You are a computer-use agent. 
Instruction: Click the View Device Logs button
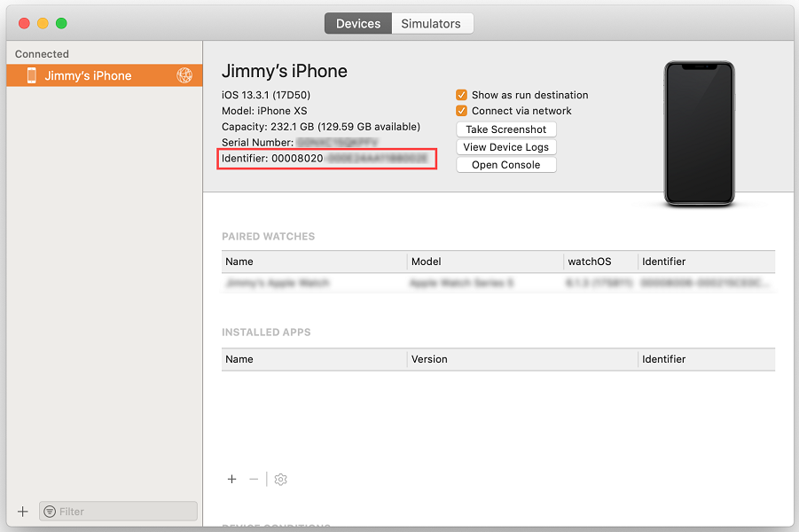pos(505,146)
